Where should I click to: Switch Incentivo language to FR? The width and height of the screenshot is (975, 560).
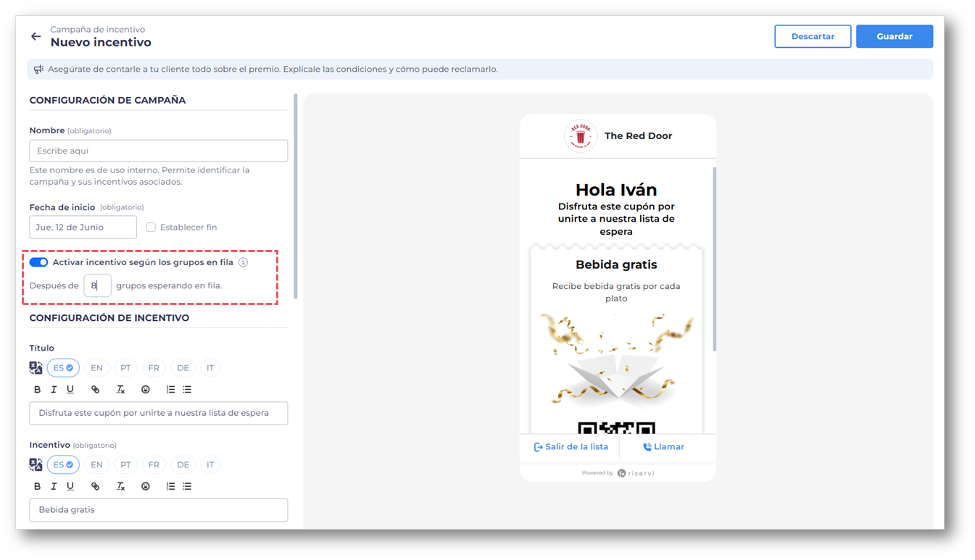(x=154, y=465)
